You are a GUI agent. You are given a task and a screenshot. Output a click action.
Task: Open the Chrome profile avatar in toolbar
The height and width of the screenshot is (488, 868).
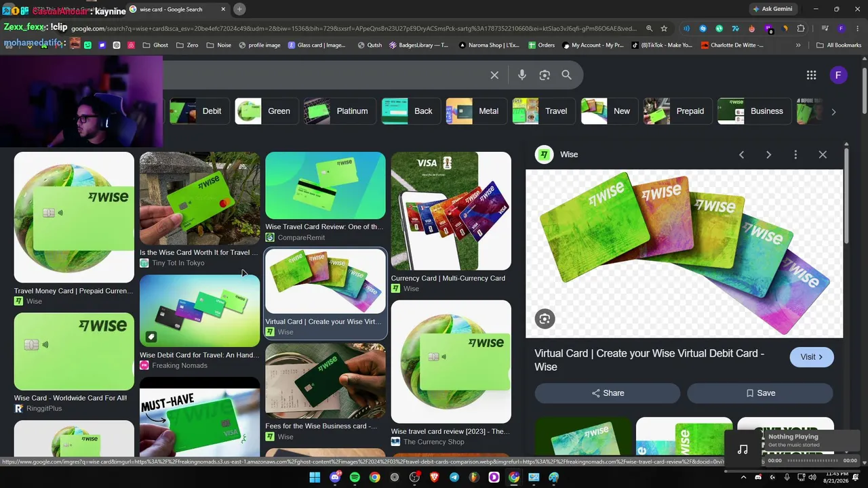click(x=841, y=28)
